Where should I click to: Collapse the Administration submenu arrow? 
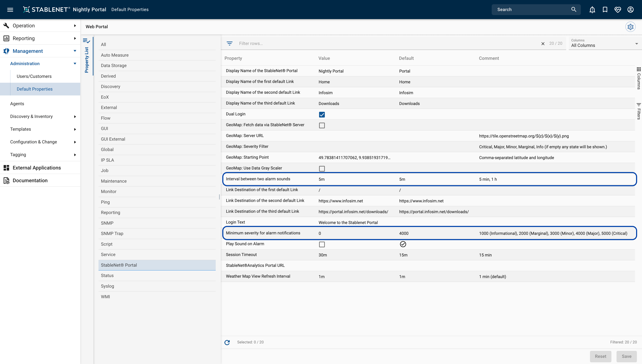coord(75,63)
